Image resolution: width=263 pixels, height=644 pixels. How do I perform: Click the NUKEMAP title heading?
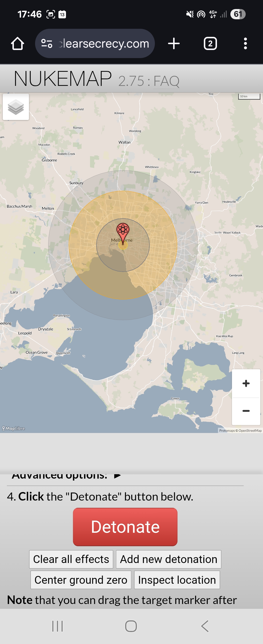click(x=63, y=79)
